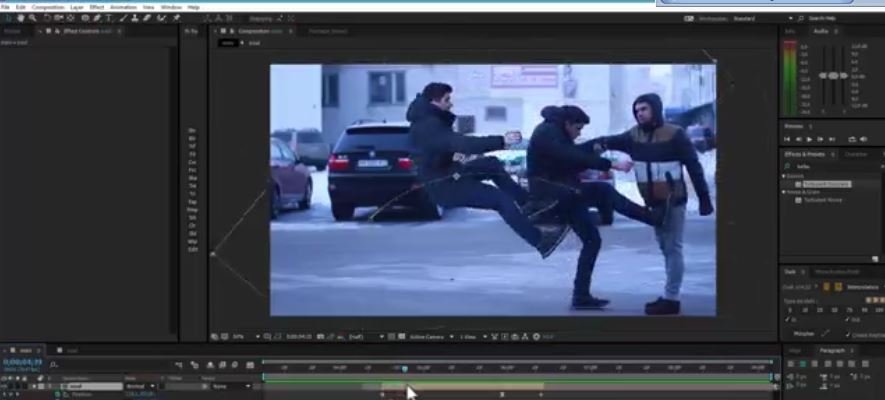
Task: Select the Pan Behind anchor point tool
Action: [71, 18]
